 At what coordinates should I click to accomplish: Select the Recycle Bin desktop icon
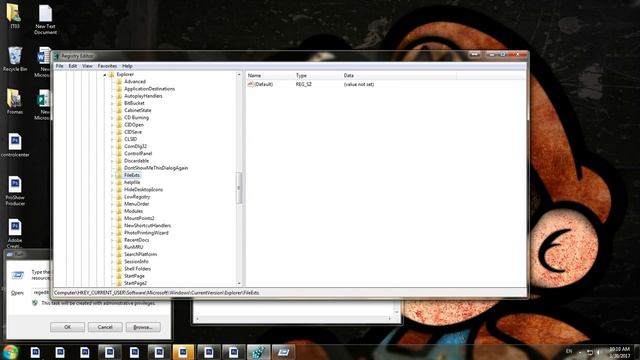(x=15, y=59)
